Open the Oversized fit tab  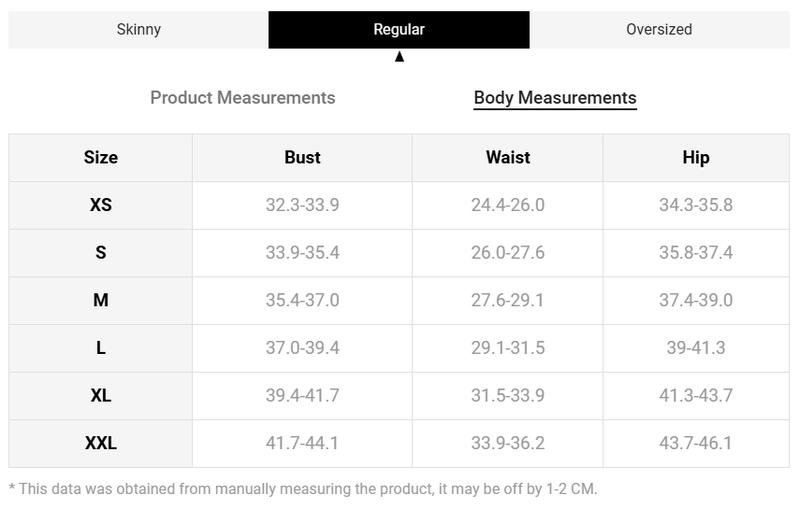coord(659,30)
